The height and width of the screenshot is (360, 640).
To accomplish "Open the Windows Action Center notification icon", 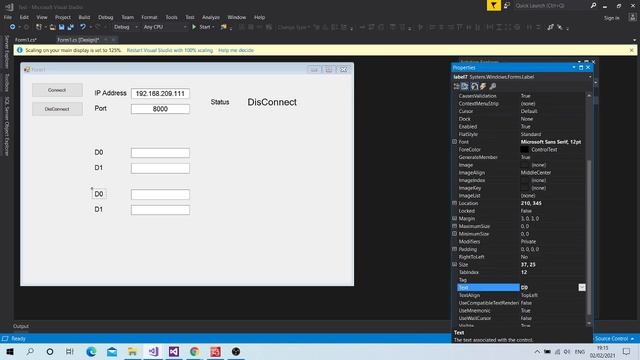I will (627, 351).
